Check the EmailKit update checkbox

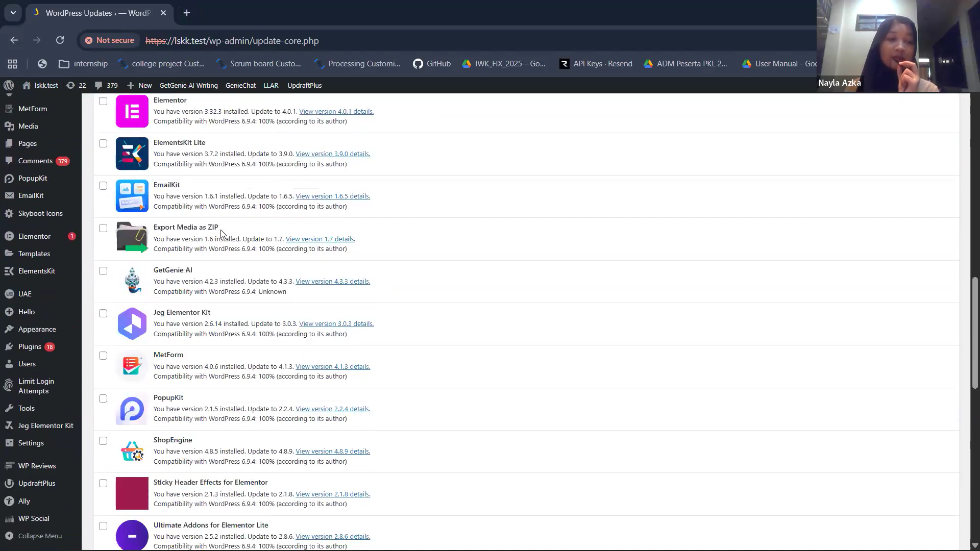(103, 186)
